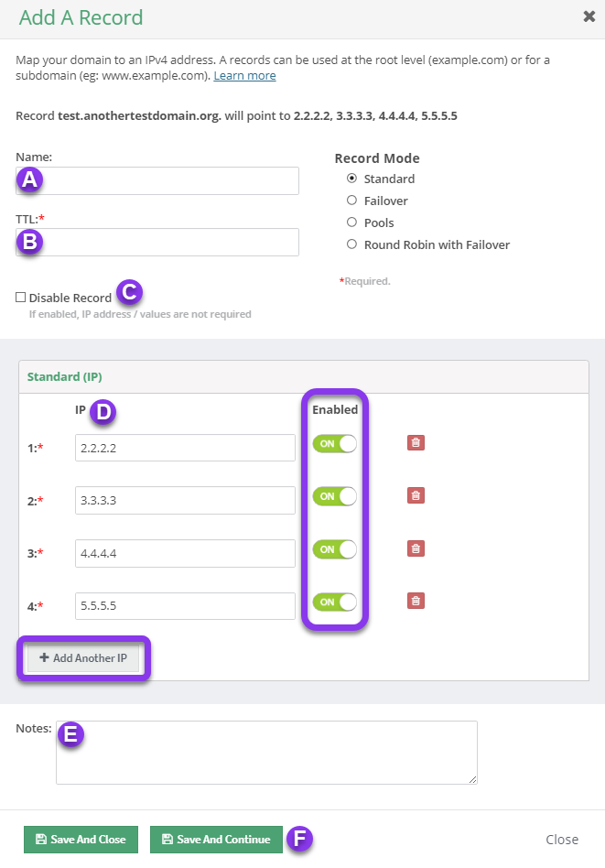Screen dimensions: 605x868
Task: Close dialog with the X icon
Action: click(589, 16)
